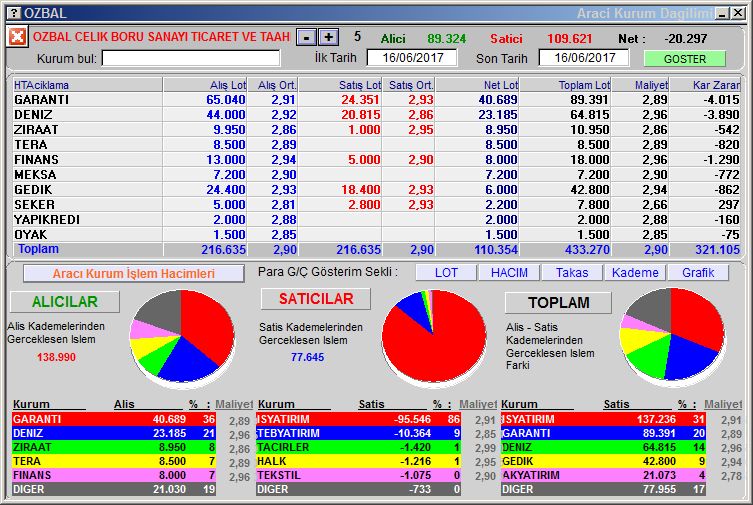This screenshot has width=753, height=505.
Task: Sort by HTAciklama column header
Action: (88, 85)
